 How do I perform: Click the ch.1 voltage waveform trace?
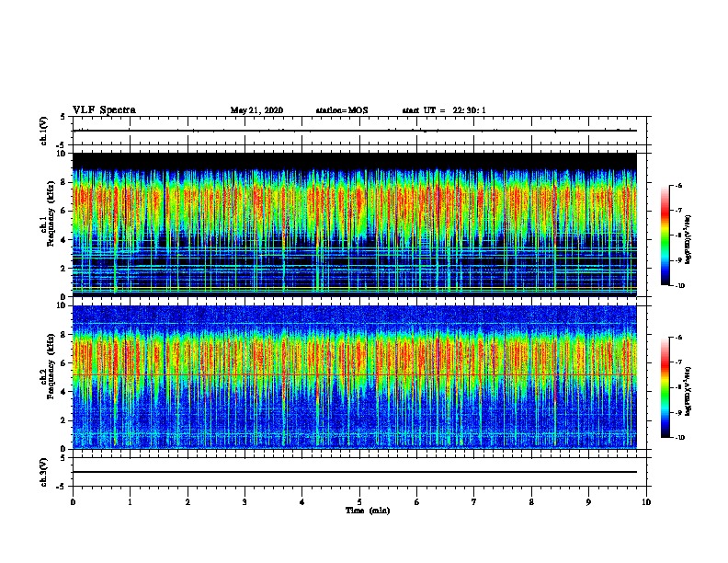(355, 131)
